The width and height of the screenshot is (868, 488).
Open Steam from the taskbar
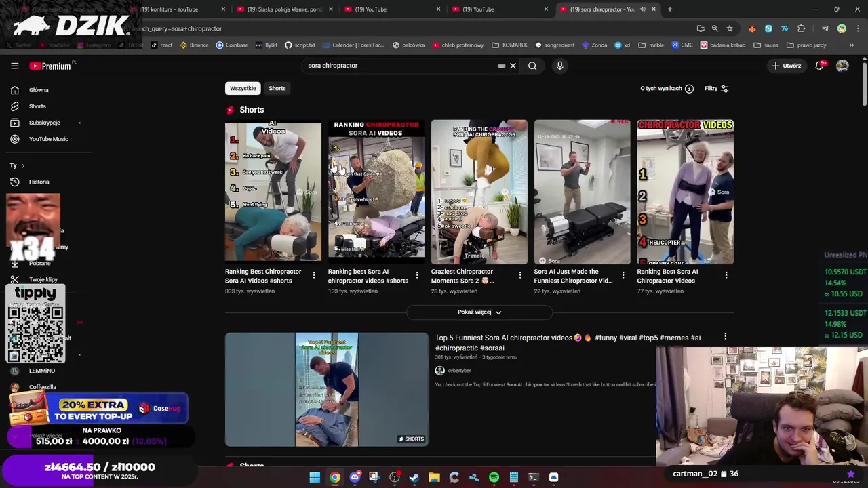414,477
